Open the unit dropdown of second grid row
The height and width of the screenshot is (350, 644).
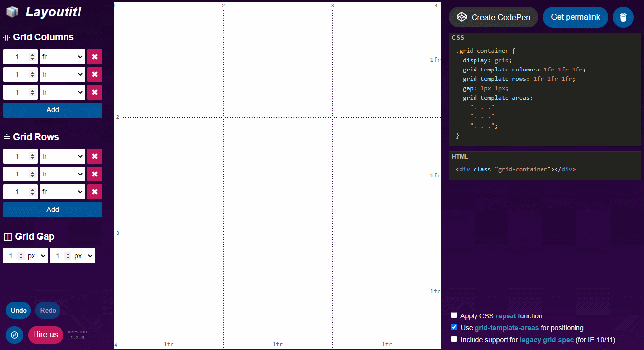(x=63, y=174)
